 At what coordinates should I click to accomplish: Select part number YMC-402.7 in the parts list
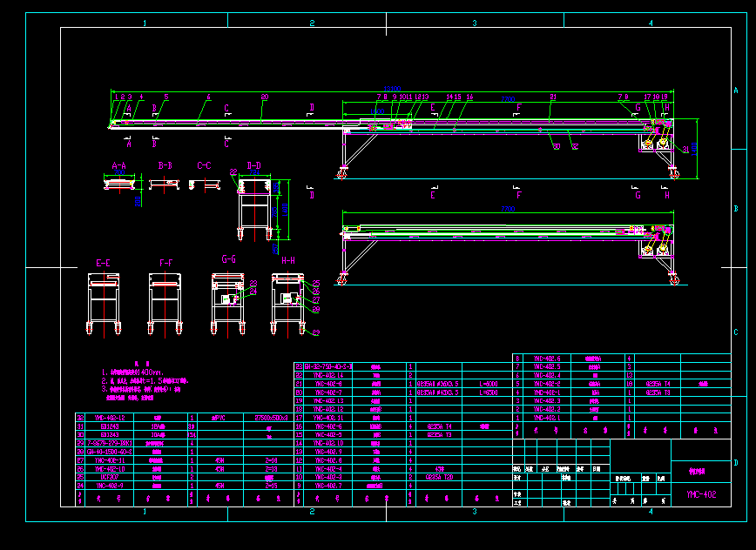point(328,486)
